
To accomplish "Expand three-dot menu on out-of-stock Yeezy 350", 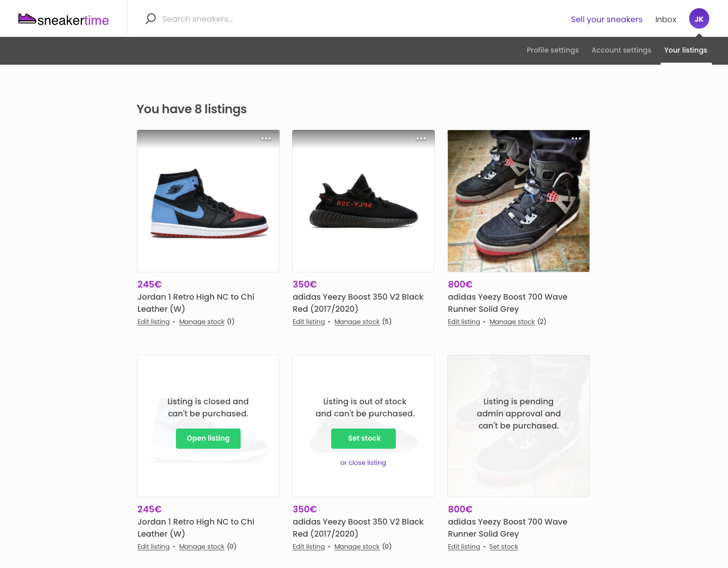I will click(x=422, y=363).
